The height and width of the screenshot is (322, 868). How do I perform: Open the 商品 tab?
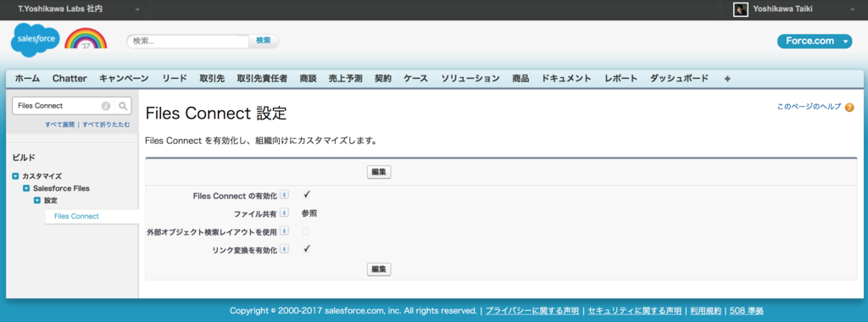click(520, 79)
